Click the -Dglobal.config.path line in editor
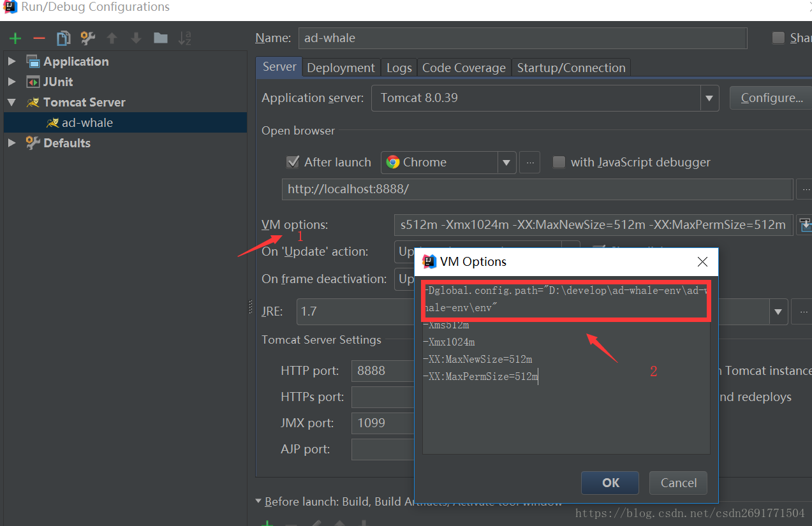Image resolution: width=812 pixels, height=526 pixels. (565, 299)
